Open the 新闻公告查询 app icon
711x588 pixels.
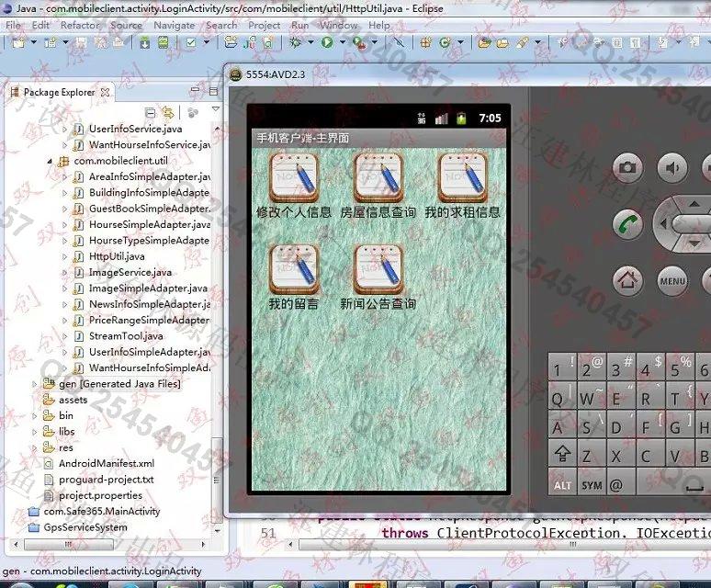[378, 277]
